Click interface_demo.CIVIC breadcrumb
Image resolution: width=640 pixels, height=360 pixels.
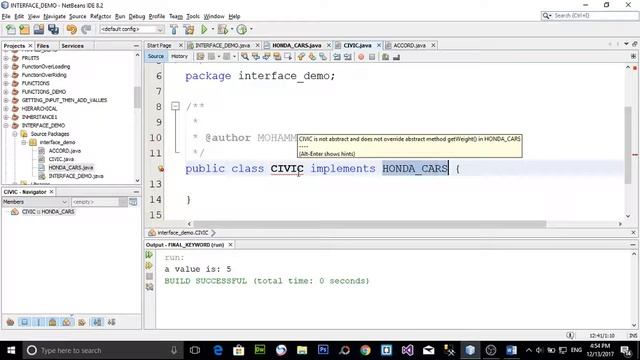182,233
